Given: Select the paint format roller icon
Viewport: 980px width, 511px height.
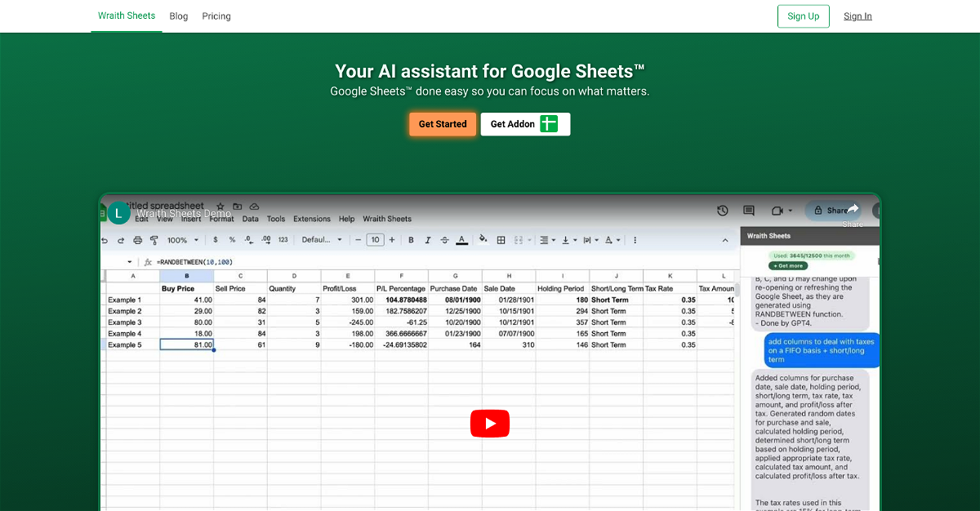Looking at the screenshot, I should [154, 240].
